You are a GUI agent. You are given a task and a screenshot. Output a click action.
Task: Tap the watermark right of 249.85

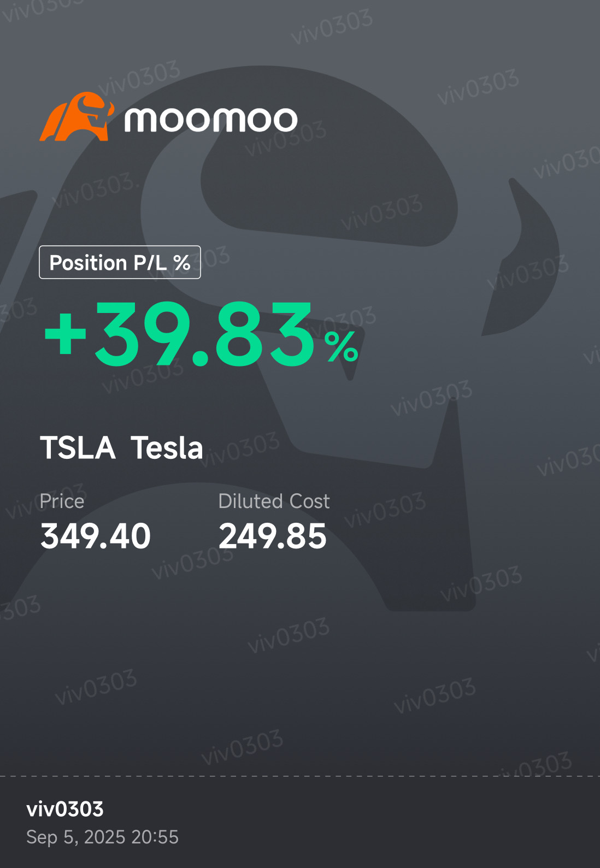[x=385, y=509]
